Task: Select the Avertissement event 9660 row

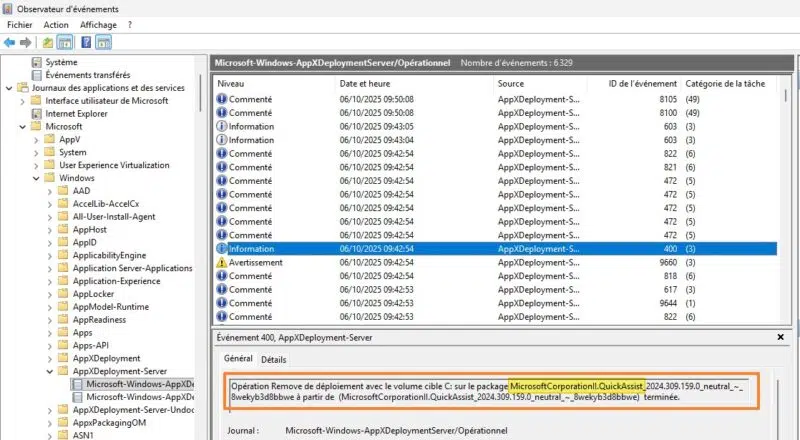Action: (495, 262)
